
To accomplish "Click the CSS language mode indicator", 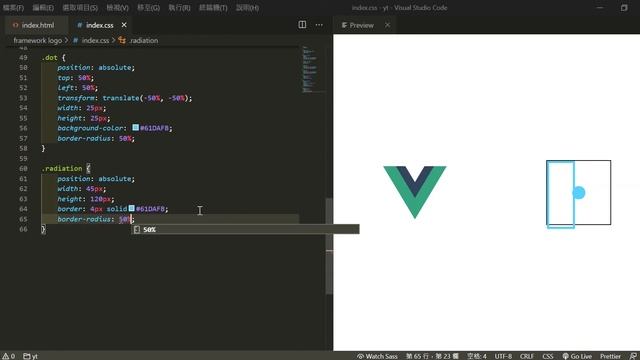I will click(548, 356).
